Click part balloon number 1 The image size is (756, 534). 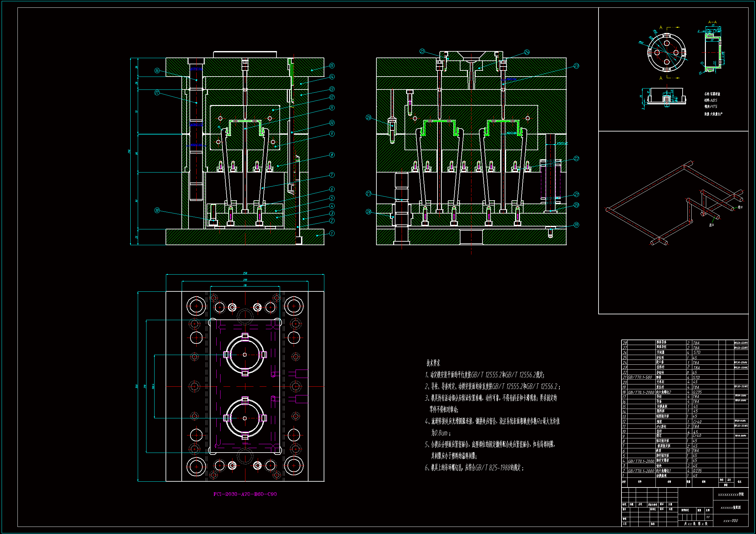[332, 233]
